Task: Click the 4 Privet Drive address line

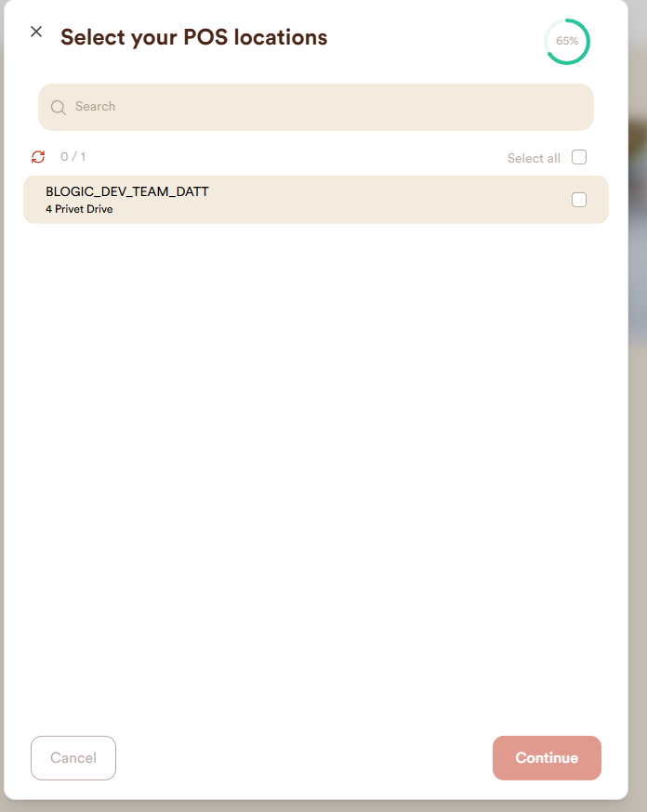Action: coord(79,209)
